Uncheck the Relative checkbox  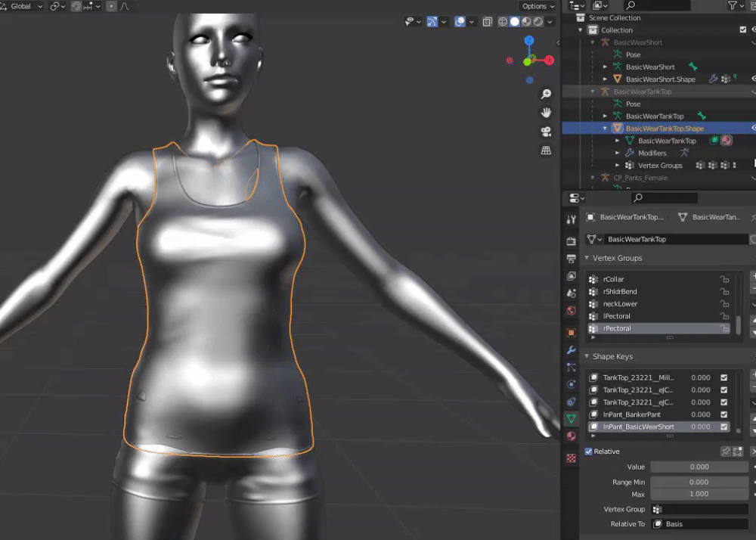point(588,452)
